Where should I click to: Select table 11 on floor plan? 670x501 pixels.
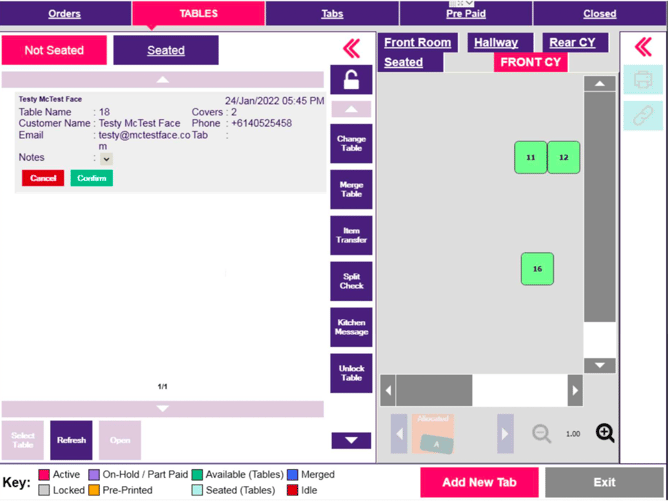coord(530,158)
